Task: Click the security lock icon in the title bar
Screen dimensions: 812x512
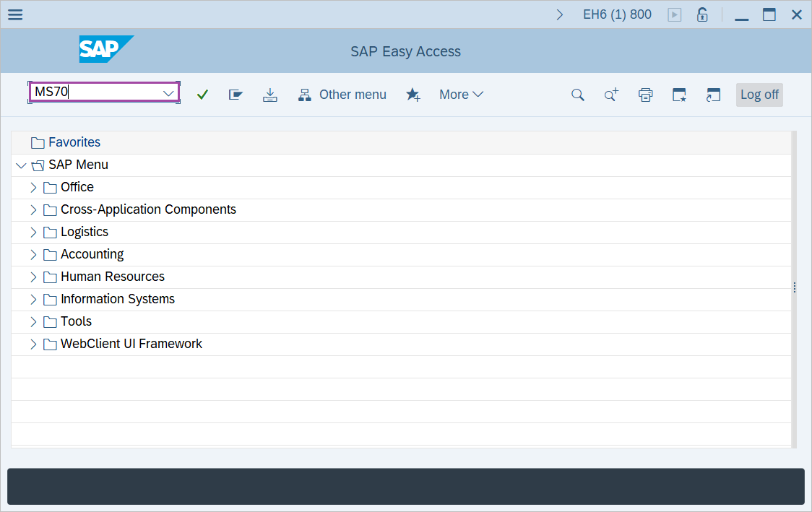Action: 701,14
